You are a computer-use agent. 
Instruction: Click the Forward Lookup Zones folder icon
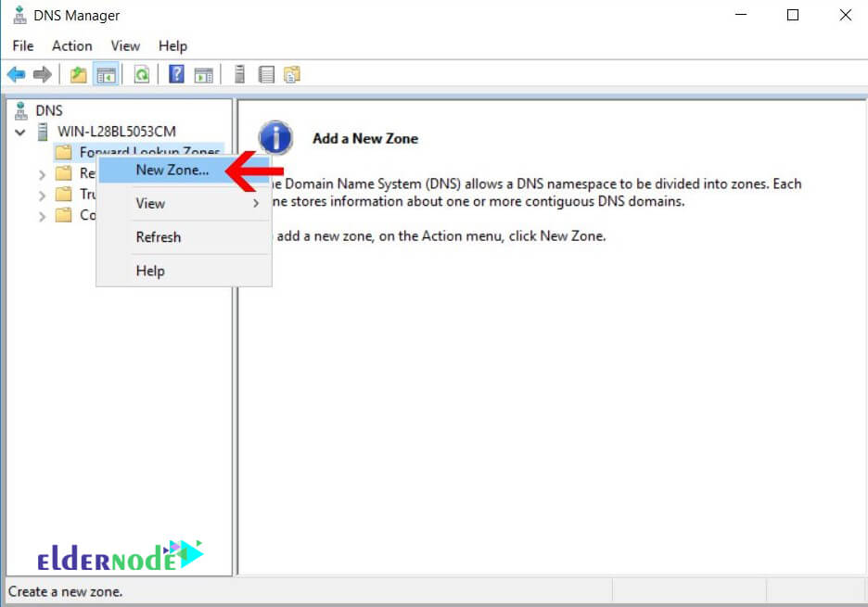(x=64, y=152)
